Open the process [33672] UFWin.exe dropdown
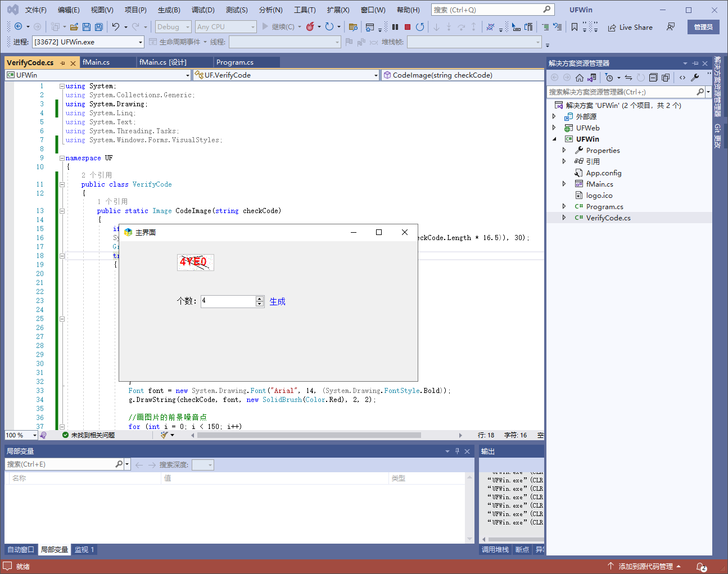This screenshot has height=574, width=728. (88, 42)
